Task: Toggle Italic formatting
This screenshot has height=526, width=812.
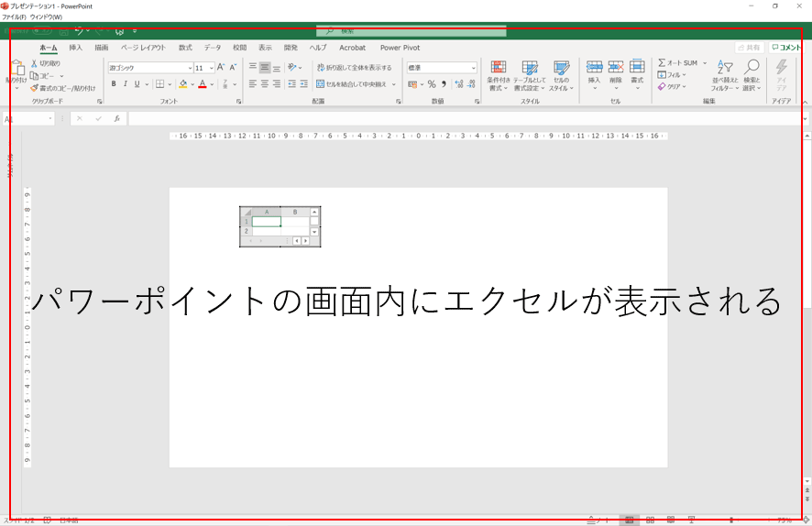Action: point(126,84)
